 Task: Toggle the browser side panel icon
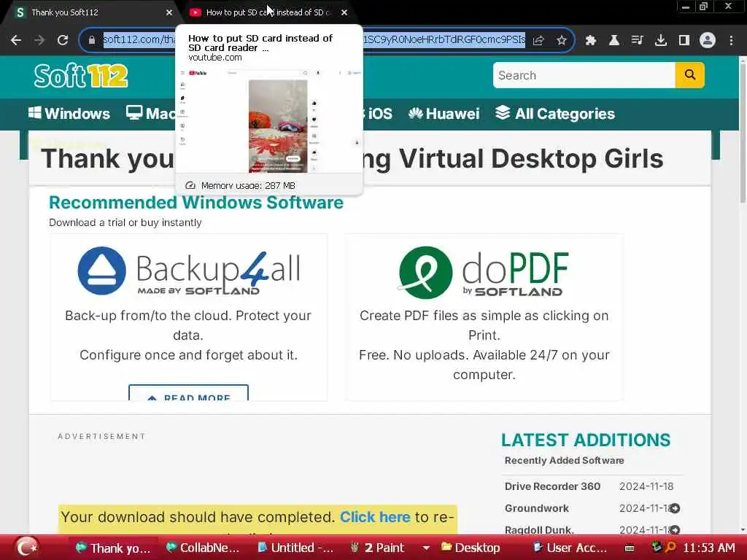pyautogui.click(x=684, y=40)
